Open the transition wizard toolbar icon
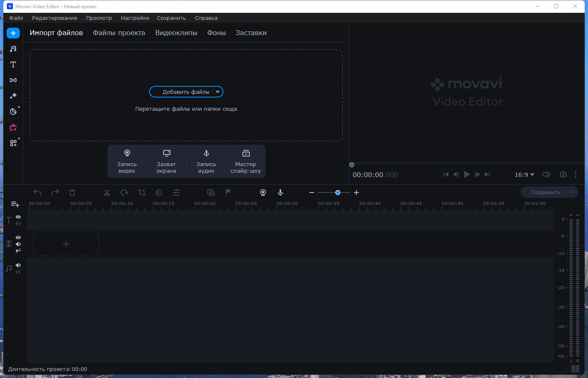588x378 pixels. [211, 193]
